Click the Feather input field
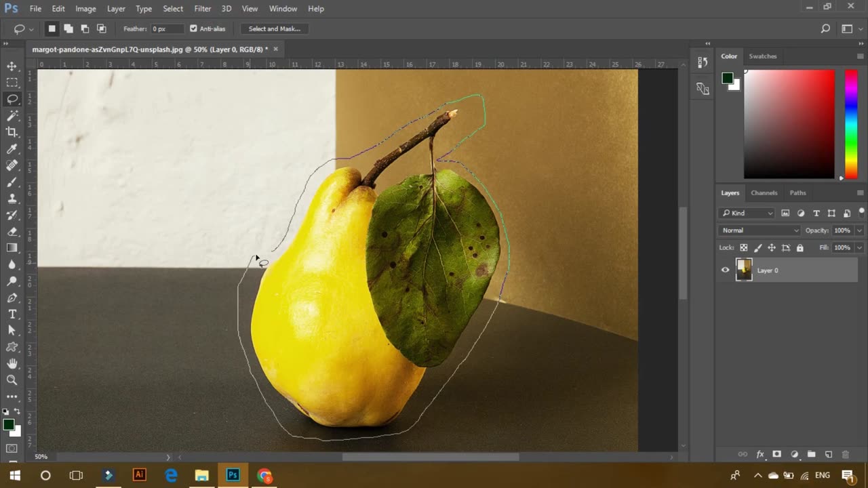This screenshot has width=868, height=488. click(167, 28)
